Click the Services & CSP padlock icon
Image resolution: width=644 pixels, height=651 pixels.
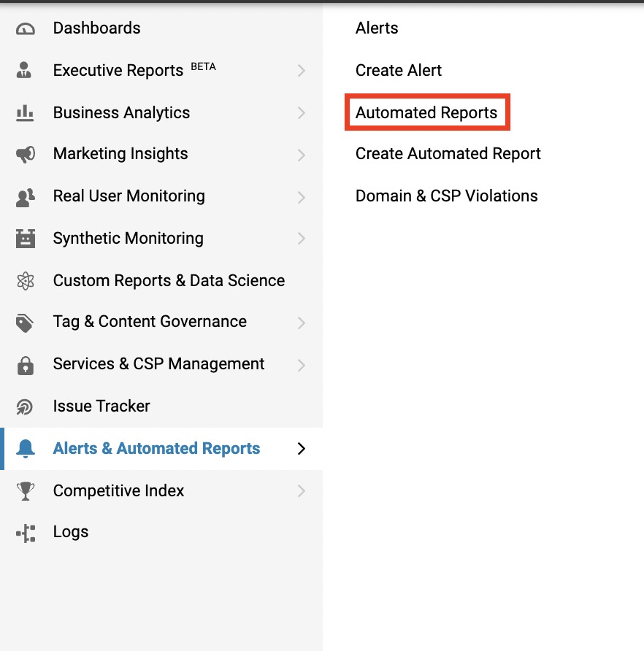(x=26, y=366)
